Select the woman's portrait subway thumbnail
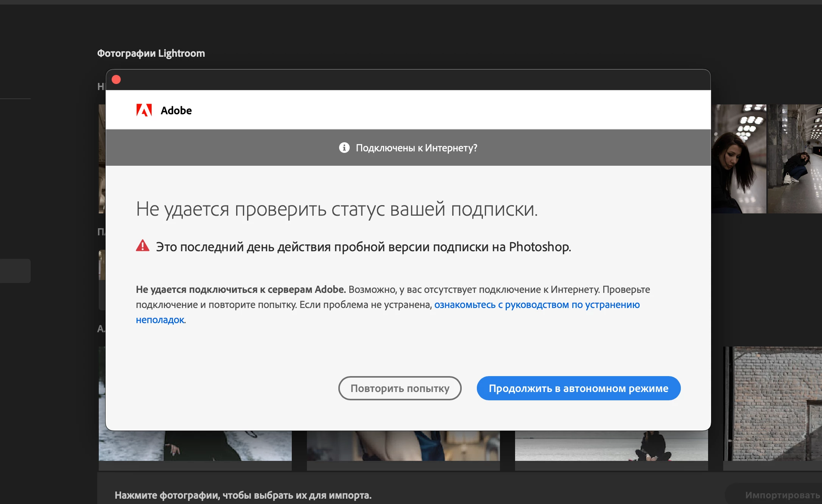The height and width of the screenshot is (504, 822). click(x=738, y=159)
